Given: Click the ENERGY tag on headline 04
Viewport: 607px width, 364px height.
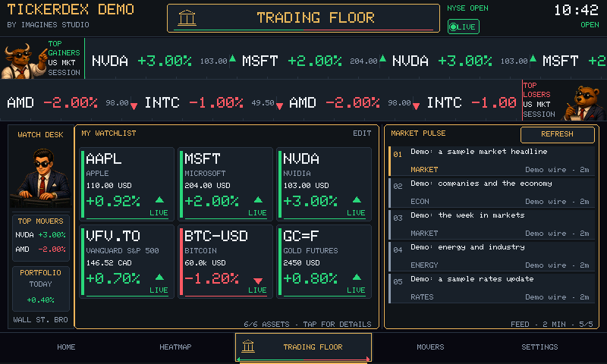Looking at the screenshot, I should coord(424,265).
